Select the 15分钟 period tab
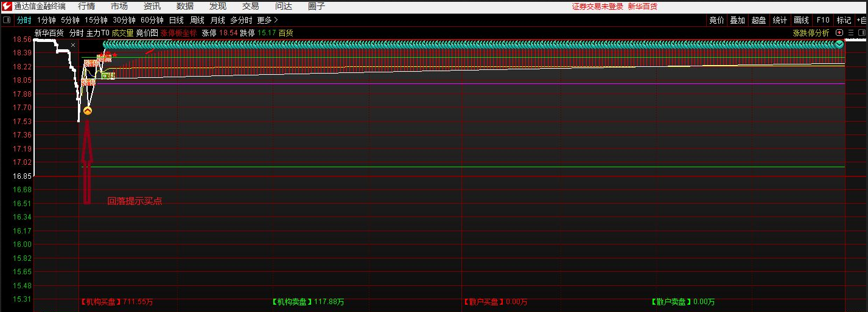Screen dimensions: 868x312 point(96,20)
